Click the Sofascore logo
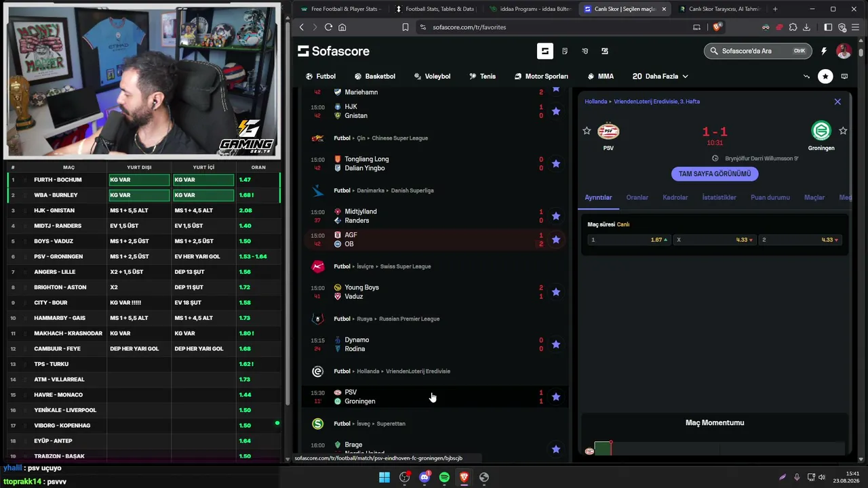 pos(334,51)
